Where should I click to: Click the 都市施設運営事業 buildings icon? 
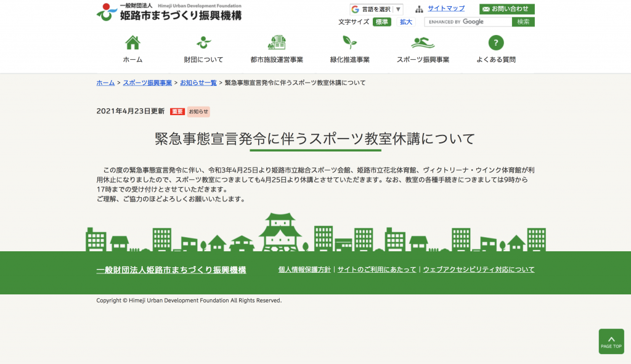(x=277, y=42)
